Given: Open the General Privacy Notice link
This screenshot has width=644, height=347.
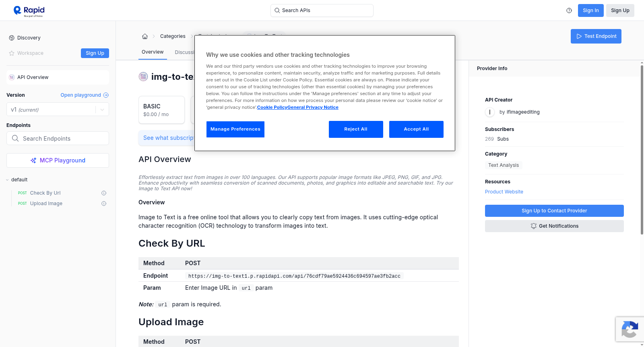Looking at the screenshot, I should [313, 108].
